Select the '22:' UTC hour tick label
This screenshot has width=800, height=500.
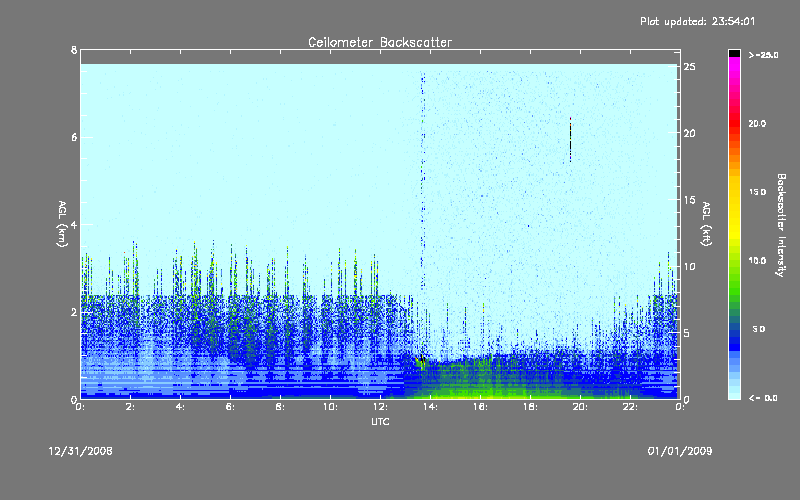pyautogui.click(x=631, y=407)
